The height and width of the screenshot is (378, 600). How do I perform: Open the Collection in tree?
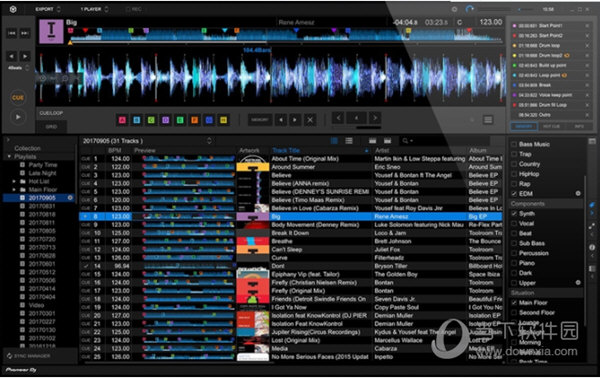(28, 148)
